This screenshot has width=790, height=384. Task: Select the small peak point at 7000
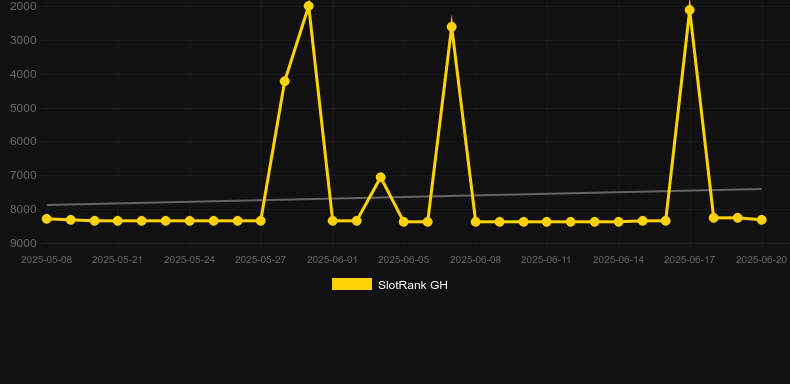tap(381, 177)
